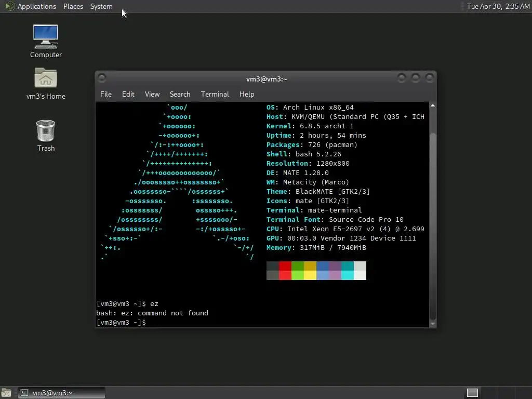The height and width of the screenshot is (399, 532).
Task: Click the 'Shell: bash 5.2.26' line
Action: pos(303,154)
